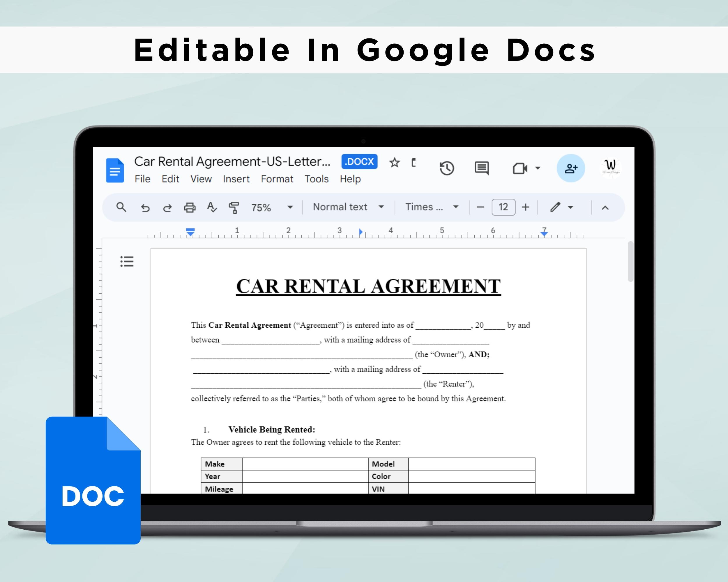
Task: Start a Meet call via camera icon
Action: (520, 168)
